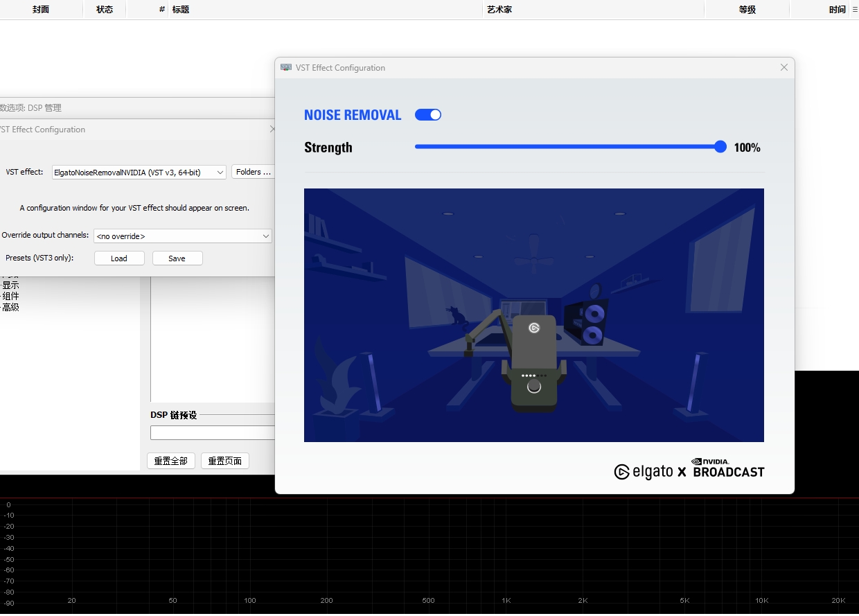Click the 等级 column header
The width and height of the screenshot is (859, 616).
747,10
